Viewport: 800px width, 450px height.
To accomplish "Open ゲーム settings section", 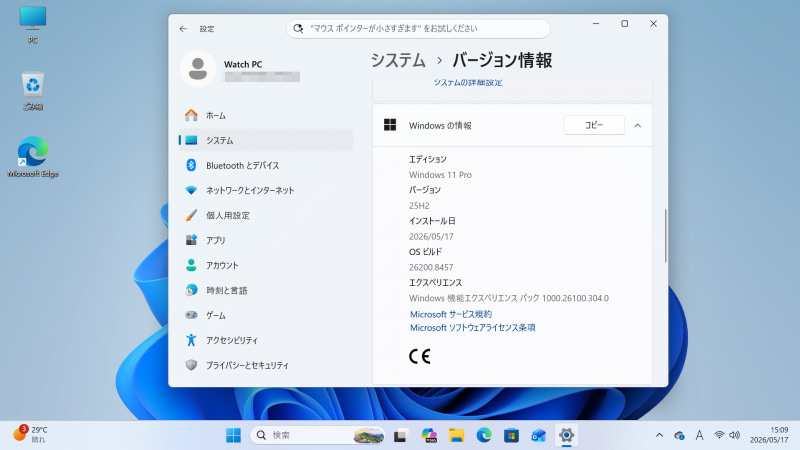I will point(265,315).
